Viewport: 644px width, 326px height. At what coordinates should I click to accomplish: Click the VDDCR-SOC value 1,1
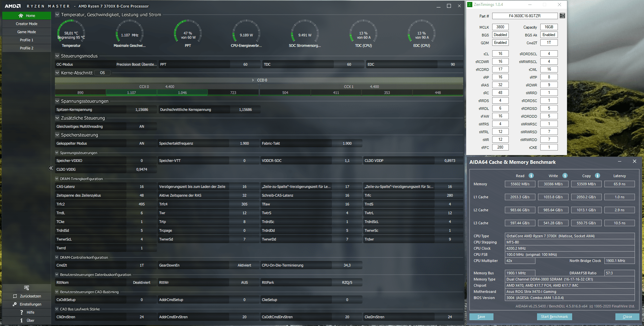click(347, 161)
